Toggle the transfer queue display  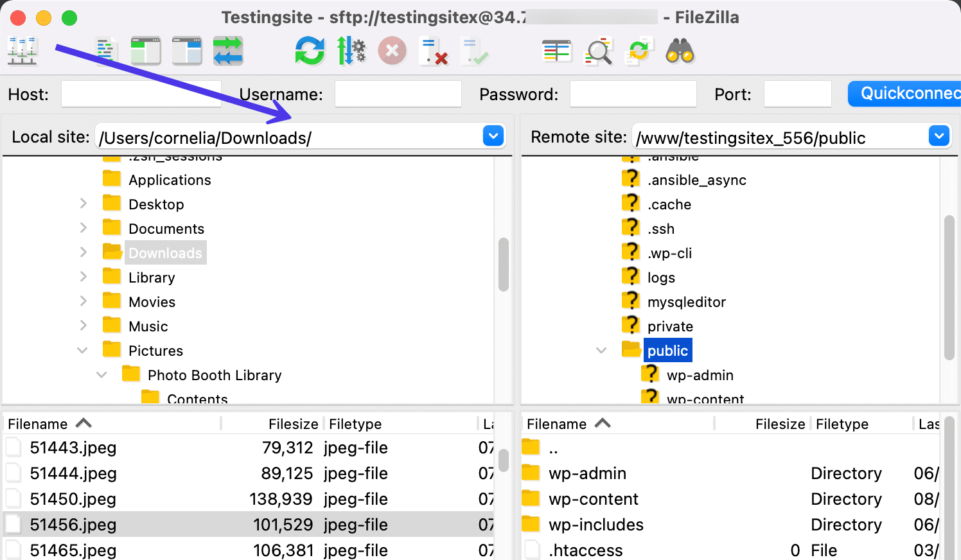pyautogui.click(x=228, y=51)
